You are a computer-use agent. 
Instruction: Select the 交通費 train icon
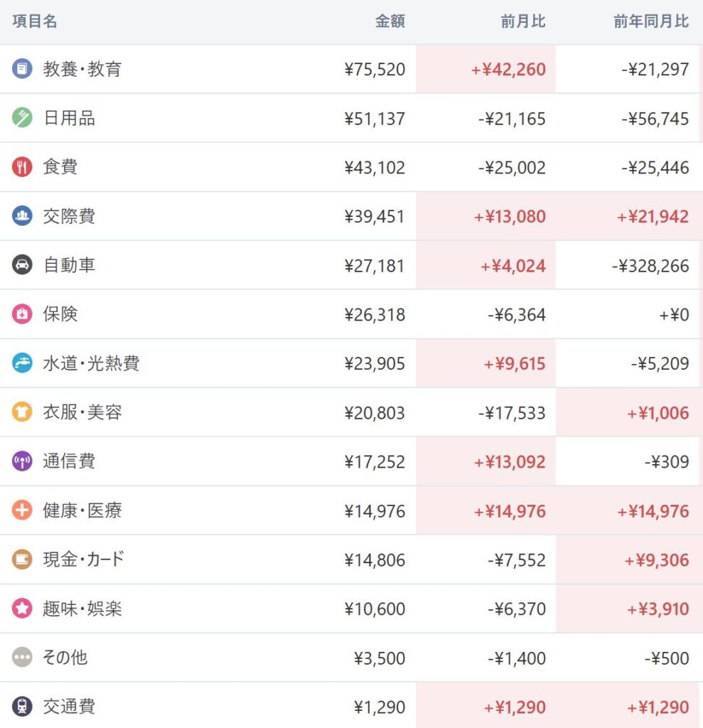pyautogui.click(x=22, y=707)
